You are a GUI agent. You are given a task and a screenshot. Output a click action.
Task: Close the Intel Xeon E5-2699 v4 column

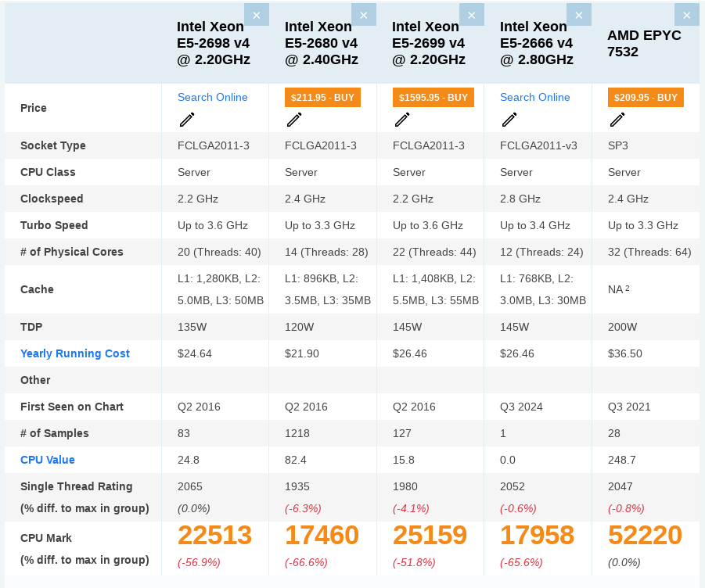[471, 15]
